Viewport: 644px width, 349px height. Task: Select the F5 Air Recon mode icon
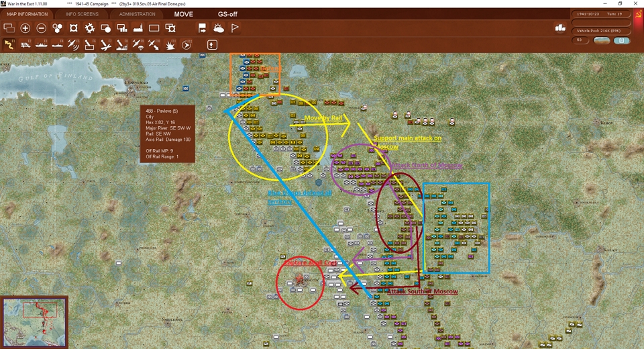(x=74, y=44)
